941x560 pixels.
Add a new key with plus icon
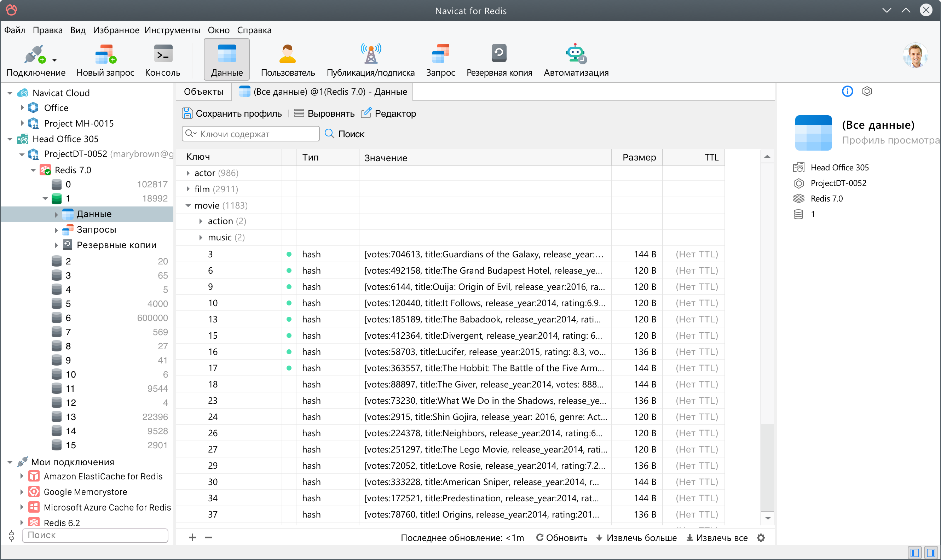click(192, 537)
